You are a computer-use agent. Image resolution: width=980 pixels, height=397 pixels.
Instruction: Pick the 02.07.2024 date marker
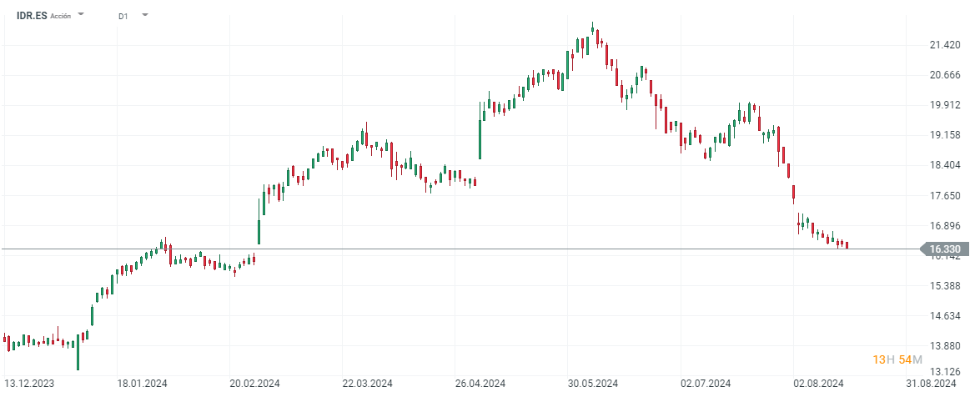[x=706, y=384]
